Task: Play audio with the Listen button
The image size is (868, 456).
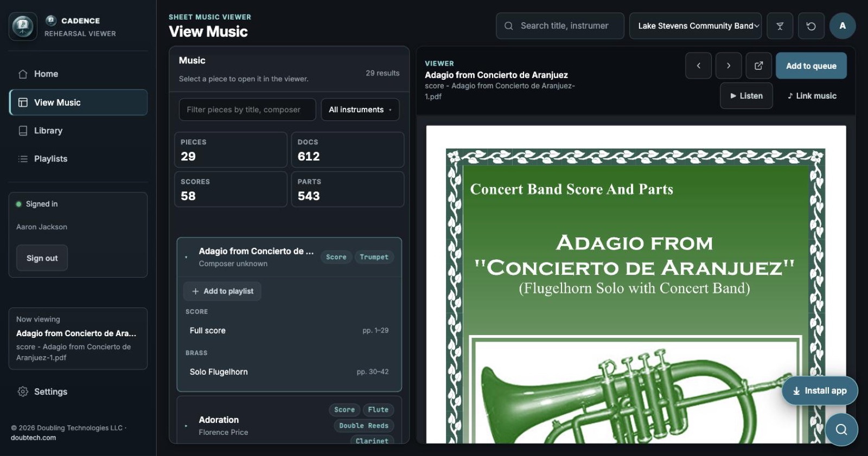Action: tap(746, 96)
